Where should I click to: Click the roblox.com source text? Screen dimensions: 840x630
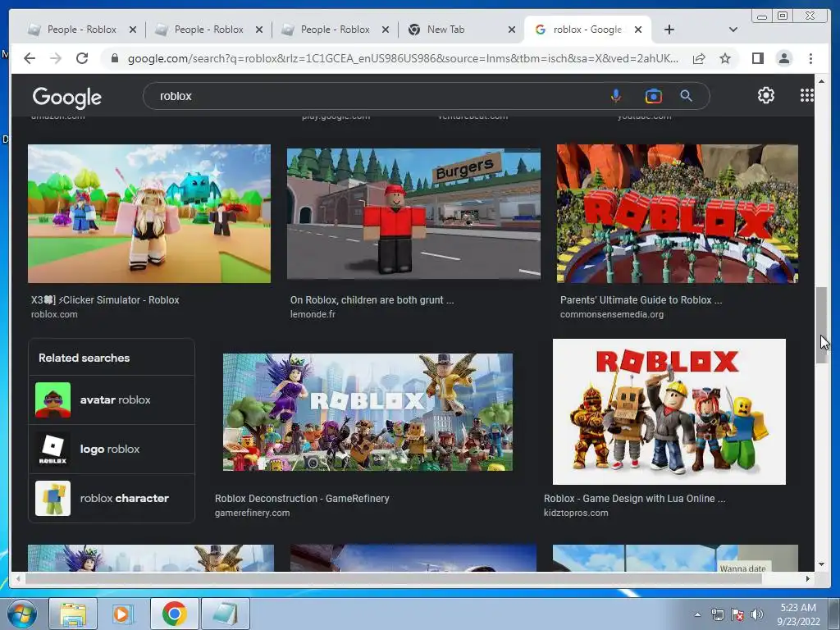pos(54,314)
